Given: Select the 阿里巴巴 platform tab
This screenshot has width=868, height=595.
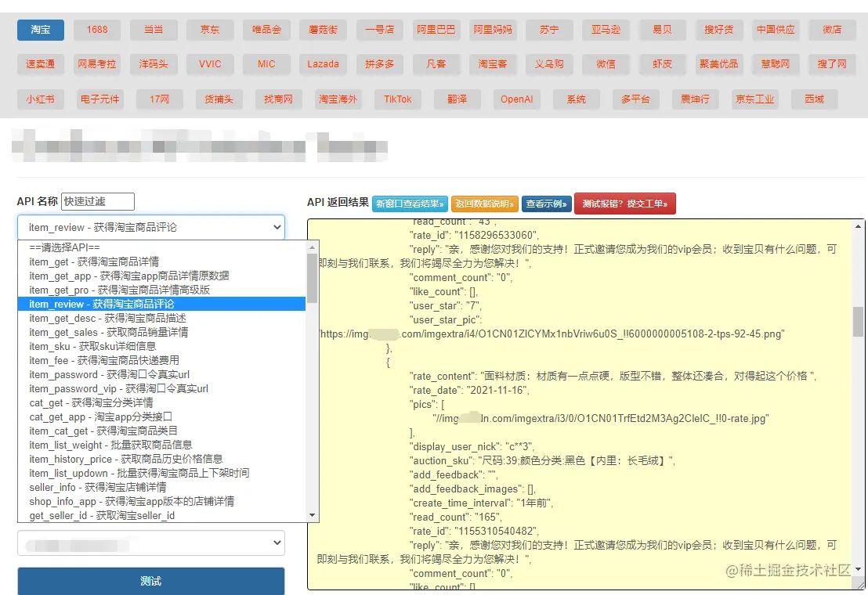Looking at the screenshot, I should tap(436, 30).
